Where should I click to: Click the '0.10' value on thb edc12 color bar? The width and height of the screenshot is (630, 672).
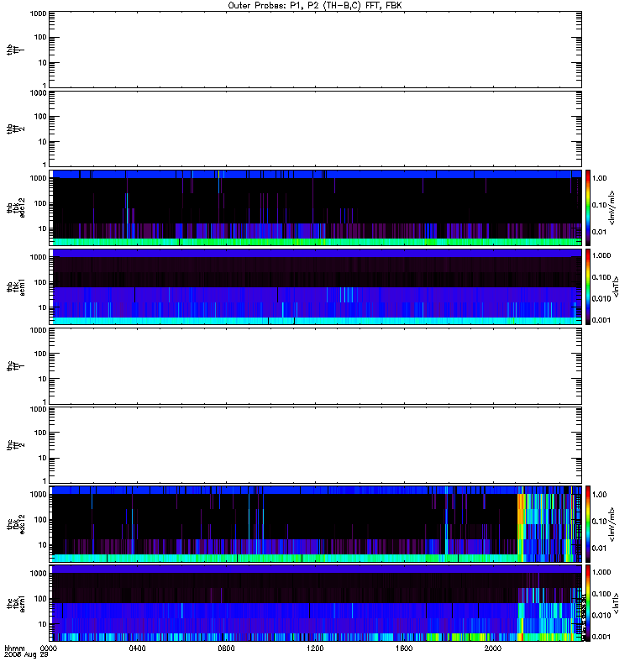click(x=599, y=205)
